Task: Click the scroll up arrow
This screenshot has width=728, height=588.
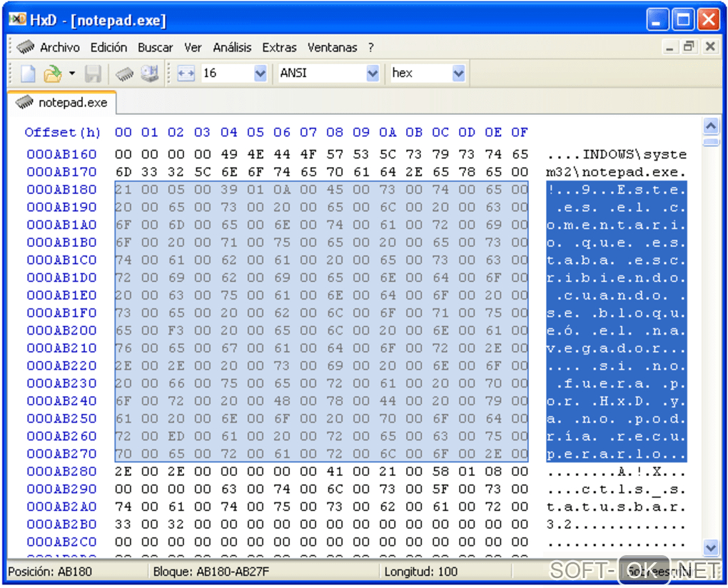Action: tap(711, 126)
